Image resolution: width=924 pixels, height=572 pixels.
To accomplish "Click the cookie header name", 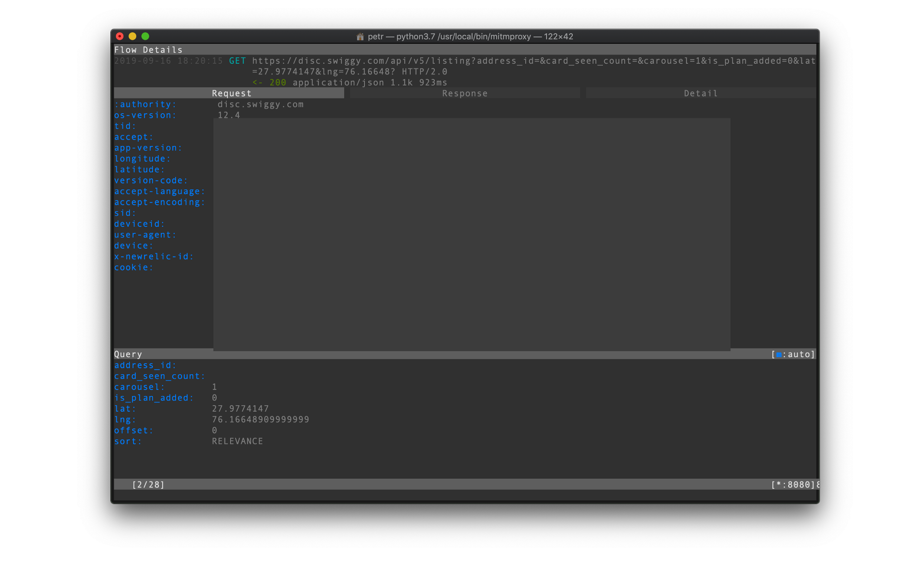I will [x=134, y=268].
